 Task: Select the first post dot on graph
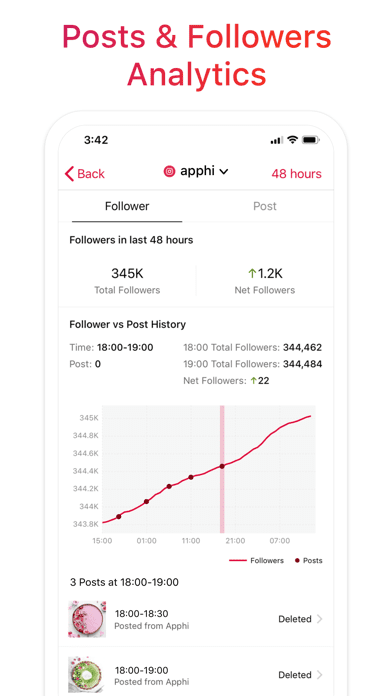click(x=119, y=517)
